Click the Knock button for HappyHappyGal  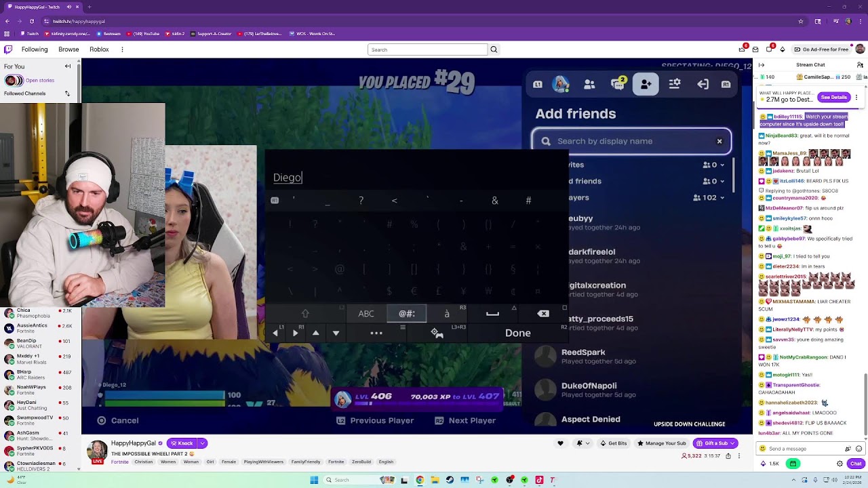[181, 443]
